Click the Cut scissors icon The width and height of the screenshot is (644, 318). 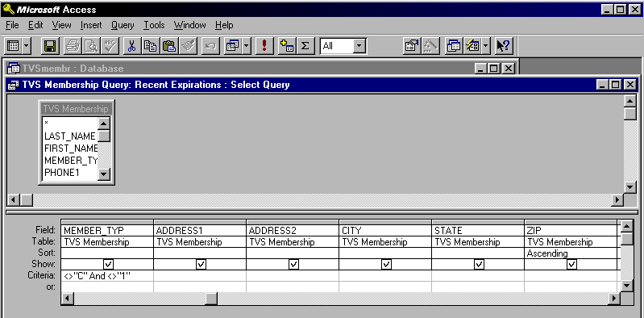click(x=131, y=46)
